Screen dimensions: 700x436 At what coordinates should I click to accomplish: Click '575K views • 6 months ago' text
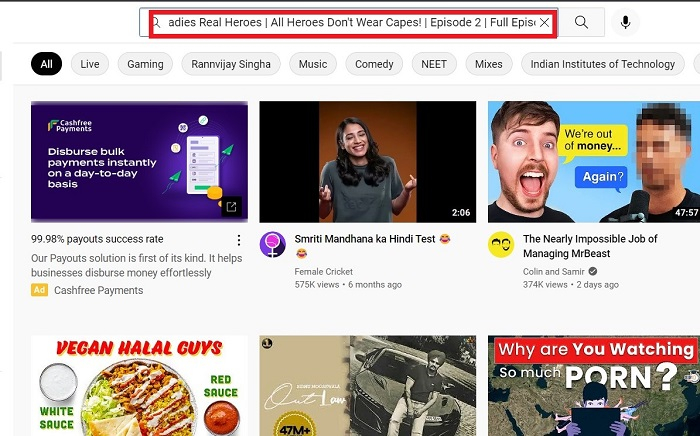tap(348, 285)
